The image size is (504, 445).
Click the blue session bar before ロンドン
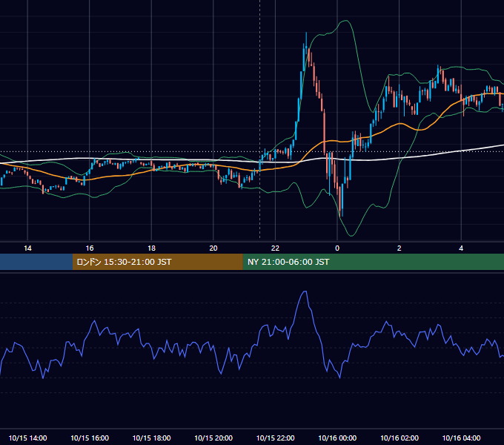36,262
